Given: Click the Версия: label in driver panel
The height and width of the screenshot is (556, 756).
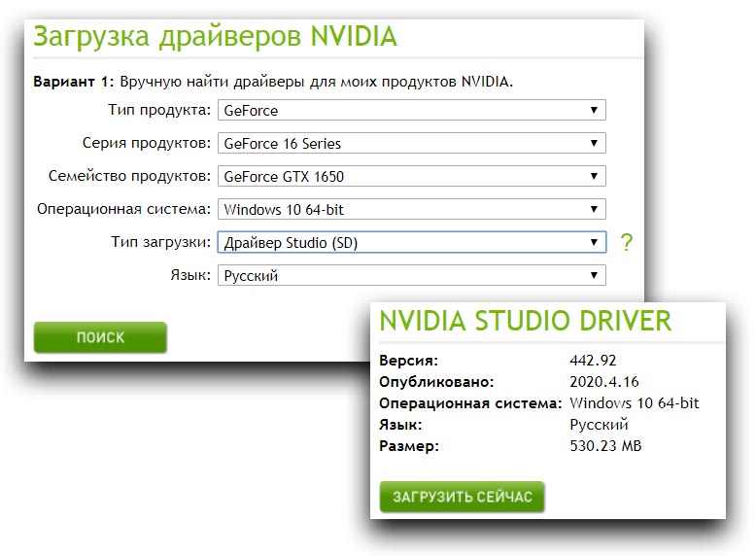Looking at the screenshot, I should pyautogui.click(x=408, y=361).
